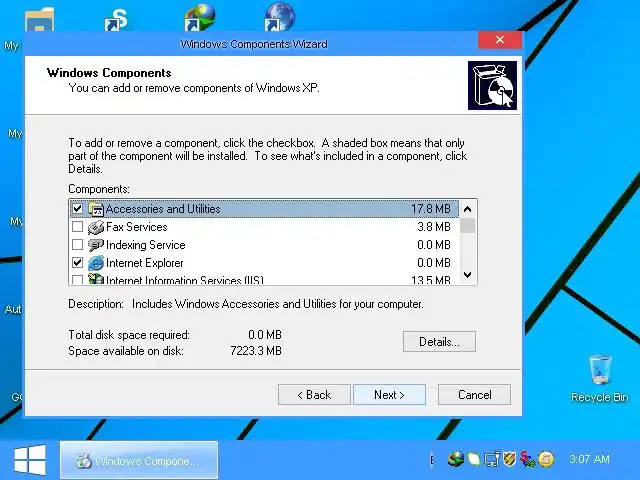Click the Internet Explorer logo icon
The width and height of the screenshot is (640, 480).
pyautogui.click(x=96, y=263)
